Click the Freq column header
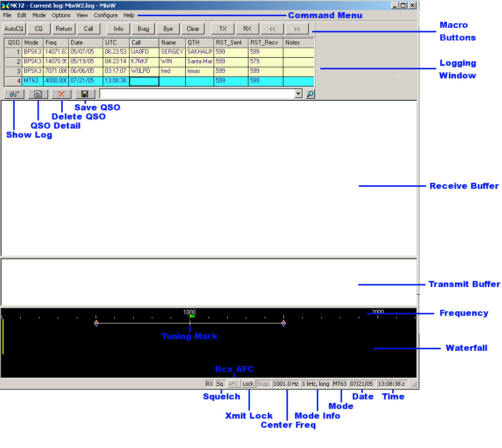This screenshot has height=448, width=502. point(56,43)
